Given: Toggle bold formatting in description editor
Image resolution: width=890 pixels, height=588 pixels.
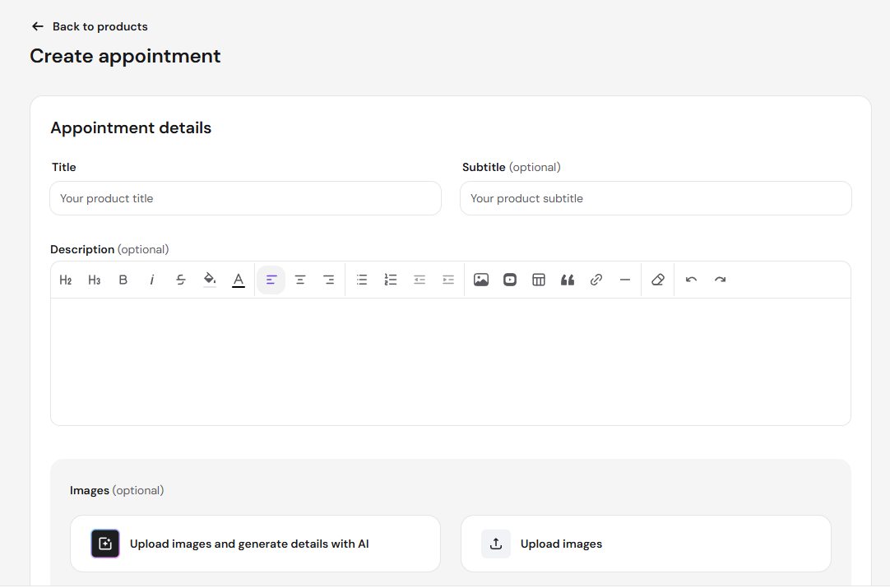Looking at the screenshot, I should pos(123,280).
